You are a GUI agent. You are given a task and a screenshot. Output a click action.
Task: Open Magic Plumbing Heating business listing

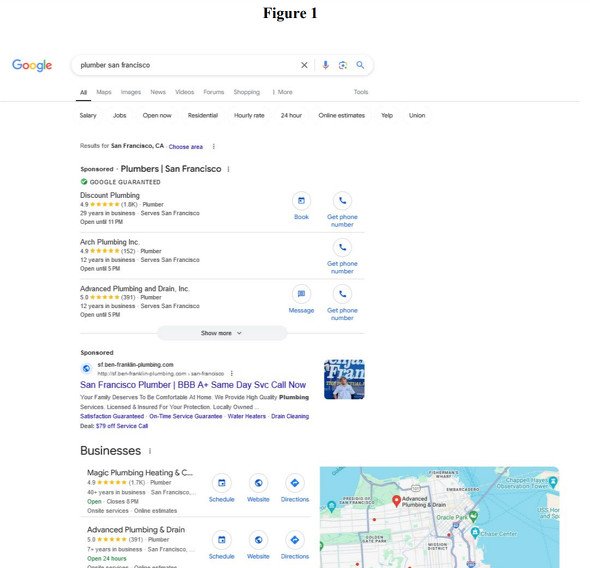pyautogui.click(x=140, y=473)
